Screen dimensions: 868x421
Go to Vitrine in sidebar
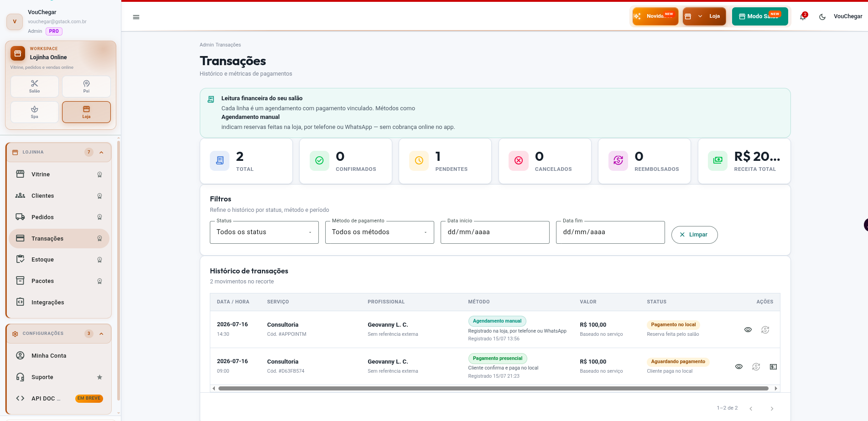click(59, 175)
